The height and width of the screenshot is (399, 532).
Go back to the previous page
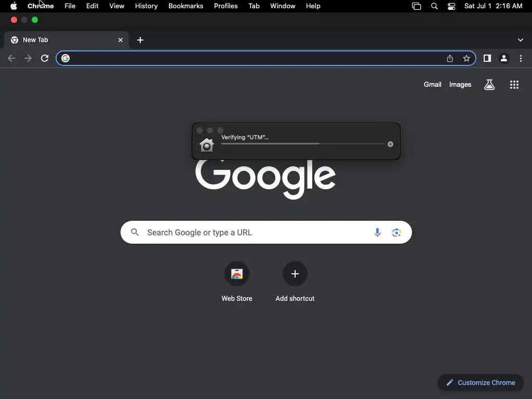11,58
